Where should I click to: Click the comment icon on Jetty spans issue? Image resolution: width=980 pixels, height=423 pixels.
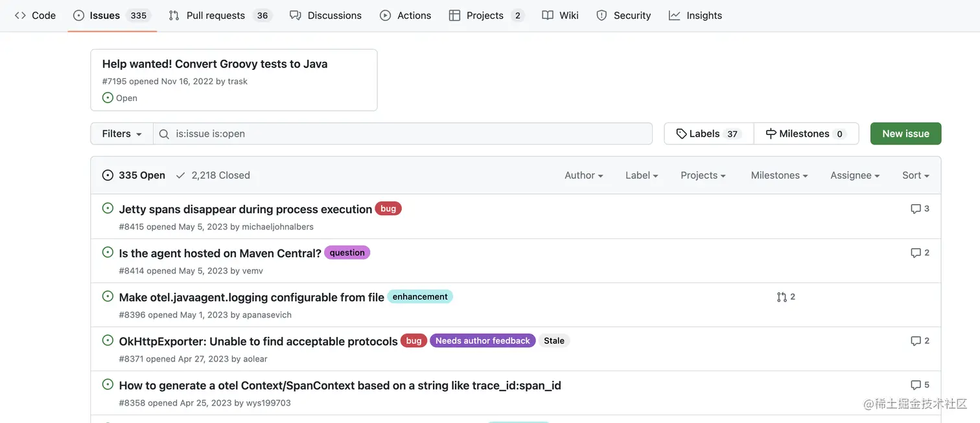coord(915,209)
